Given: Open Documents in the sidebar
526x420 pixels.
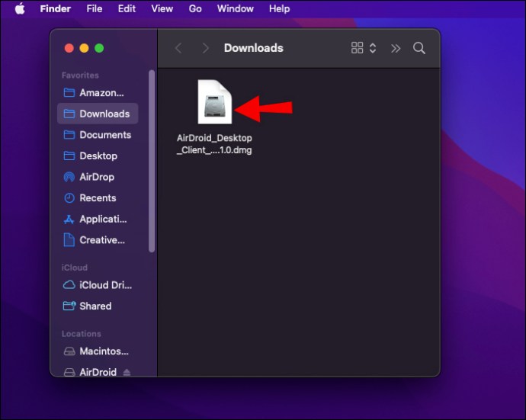Looking at the screenshot, I should 98,135.
